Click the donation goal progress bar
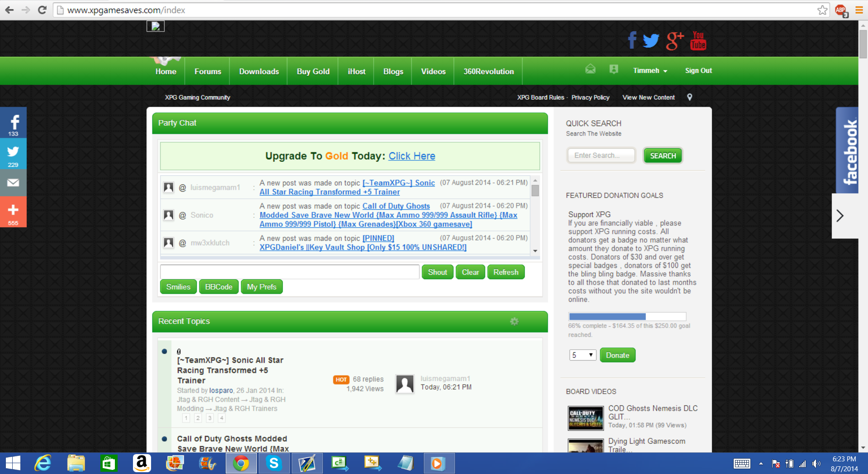This screenshot has height=474, width=868. click(627, 316)
